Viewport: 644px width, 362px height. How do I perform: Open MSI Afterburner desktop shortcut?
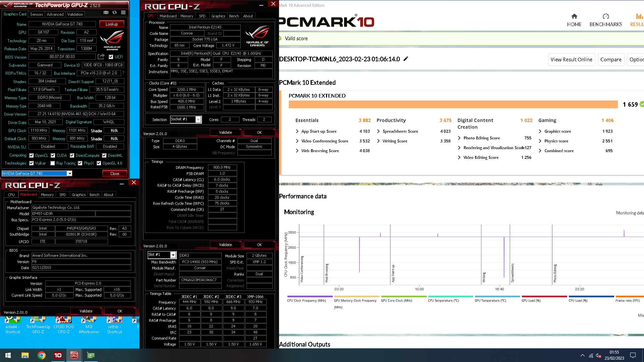click(89, 325)
